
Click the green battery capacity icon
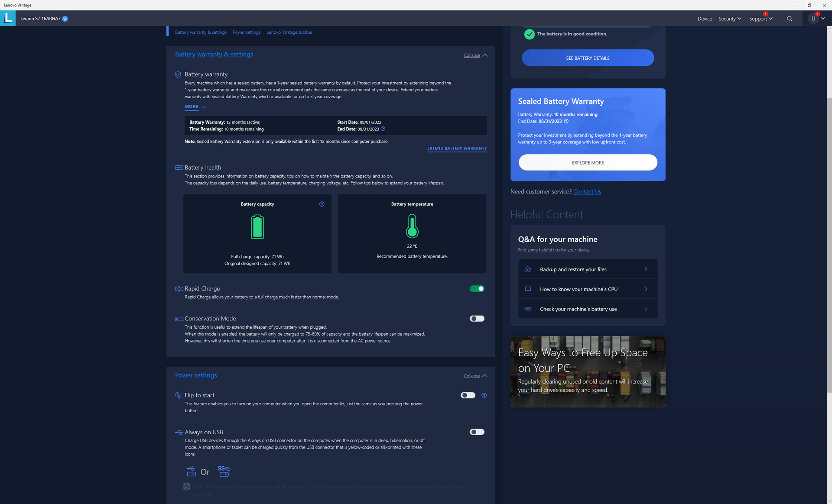[257, 227]
